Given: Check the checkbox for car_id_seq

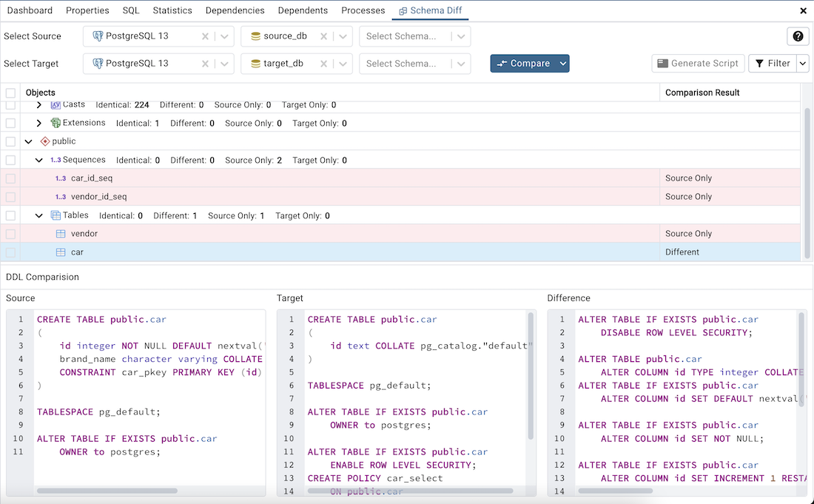Looking at the screenshot, I should click(x=10, y=178).
